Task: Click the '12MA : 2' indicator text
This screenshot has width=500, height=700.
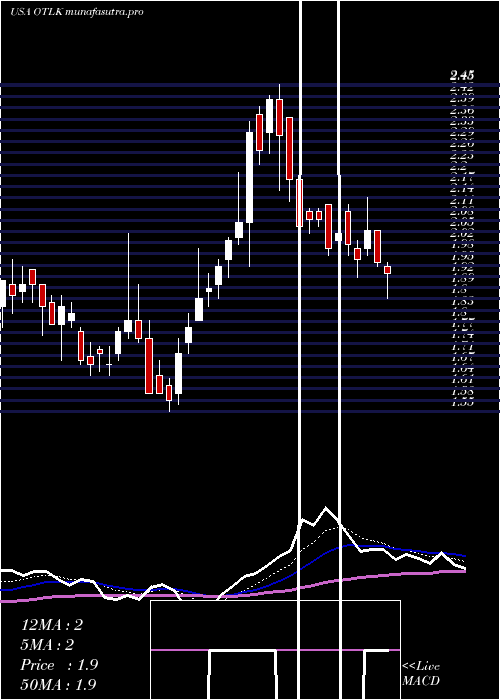Action: [x=52, y=625]
